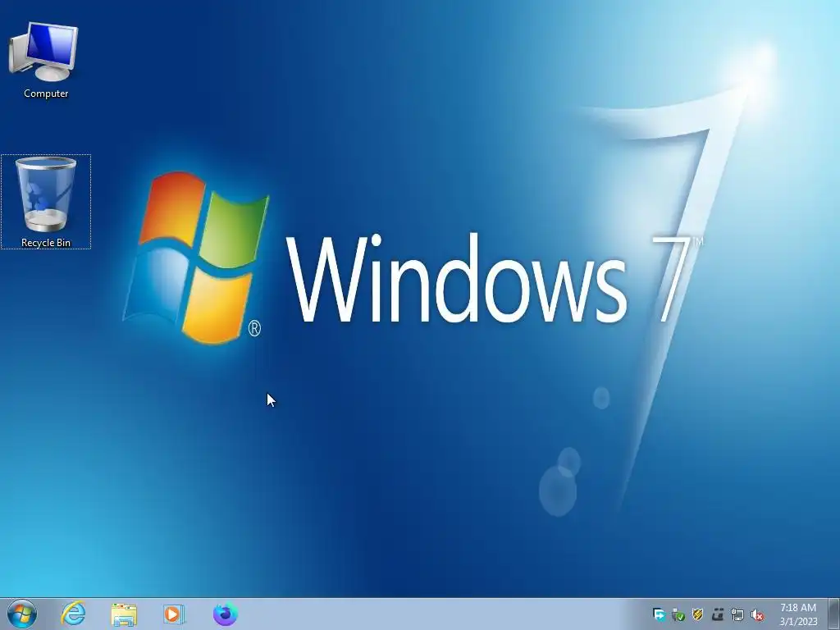Screen dimensions: 840x630
Task: Click the "Computer" icon label
Action: pyautogui.click(x=46, y=94)
